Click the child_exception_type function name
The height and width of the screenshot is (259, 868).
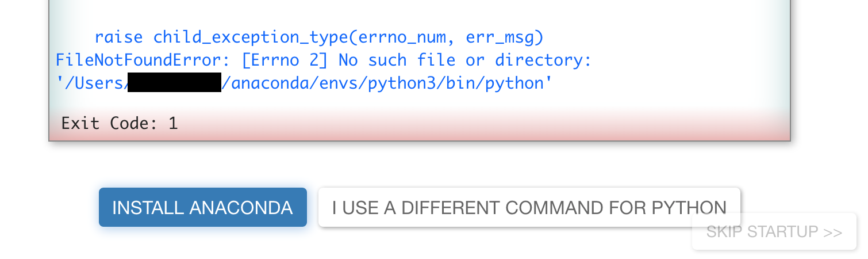(251, 37)
